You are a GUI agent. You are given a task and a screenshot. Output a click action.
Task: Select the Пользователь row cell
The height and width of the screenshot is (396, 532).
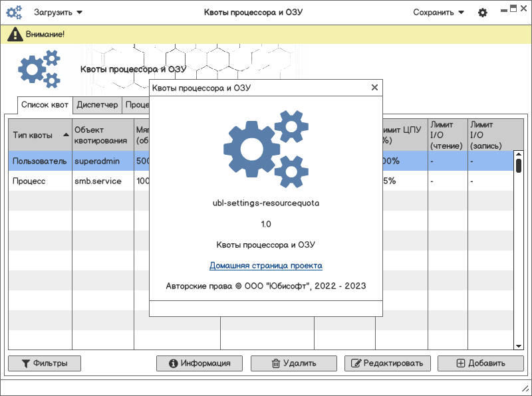pos(40,161)
